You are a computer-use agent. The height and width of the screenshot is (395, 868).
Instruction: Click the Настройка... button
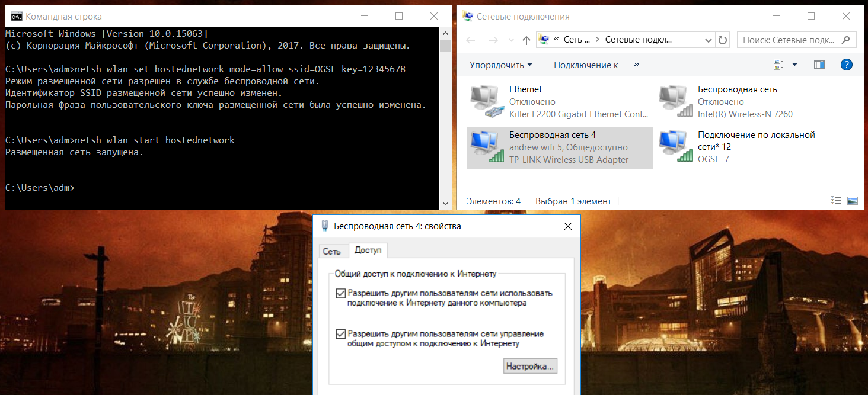point(530,366)
